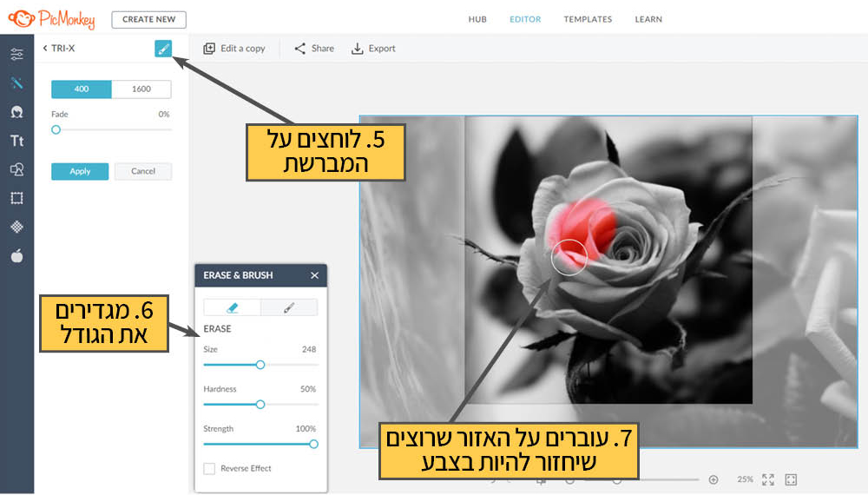
Task: Open the Frames icon in sidebar
Action: pyautogui.click(x=16, y=198)
